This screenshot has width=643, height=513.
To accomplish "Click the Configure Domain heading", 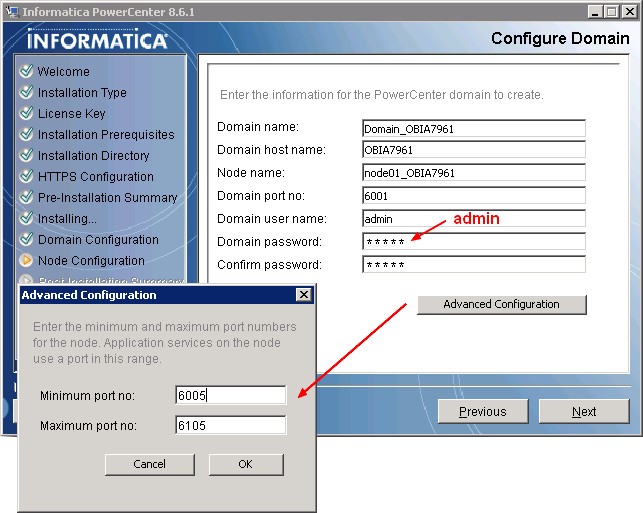I will (560, 38).
